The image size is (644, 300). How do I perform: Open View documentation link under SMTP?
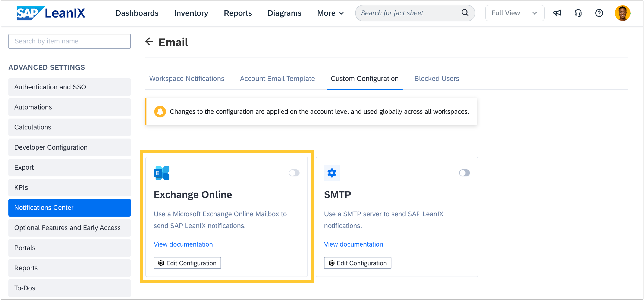coord(353,244)
